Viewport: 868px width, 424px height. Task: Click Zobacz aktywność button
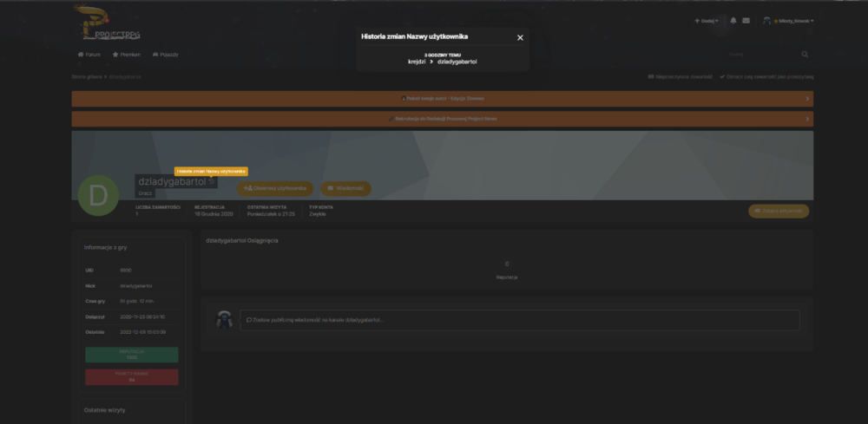779,212
